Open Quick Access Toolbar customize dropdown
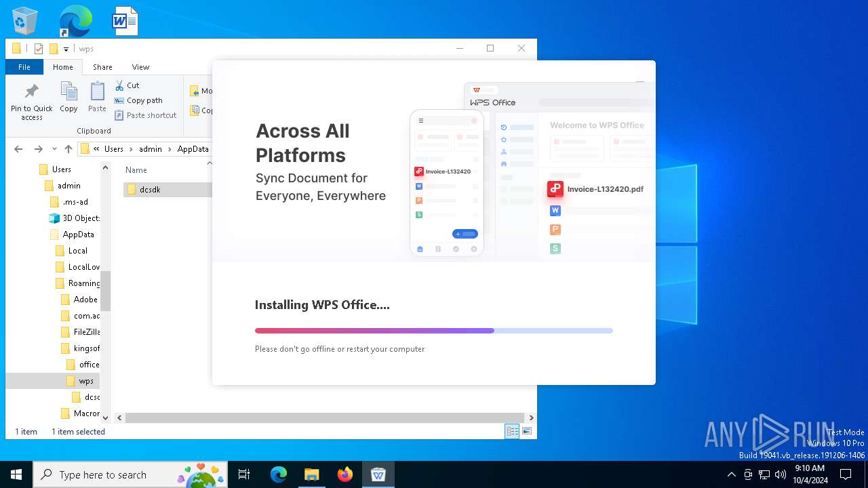This screenshot has height=488, width=868. (66, 49)
